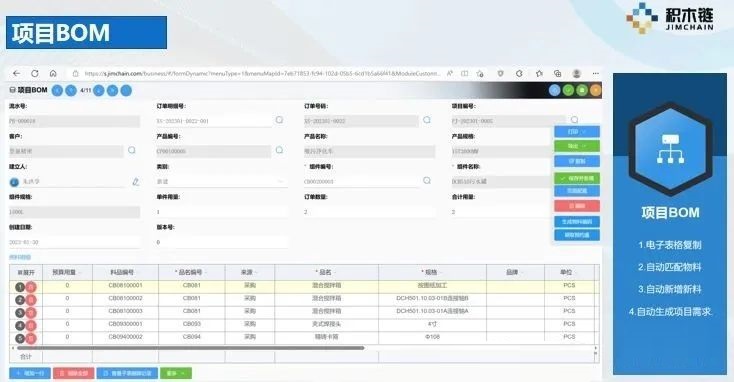Click the search icon next to 客户 field
The image size is (734, 382).
tap(132, 150)
